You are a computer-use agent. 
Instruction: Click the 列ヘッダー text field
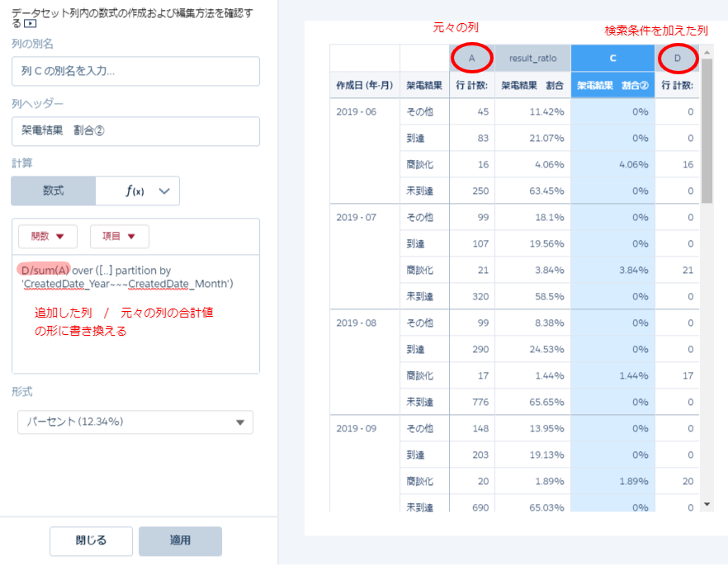135,131
